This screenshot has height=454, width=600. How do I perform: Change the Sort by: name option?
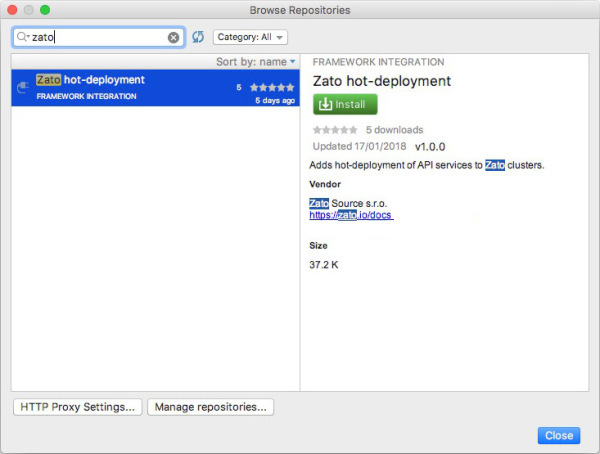coord(256,62)
